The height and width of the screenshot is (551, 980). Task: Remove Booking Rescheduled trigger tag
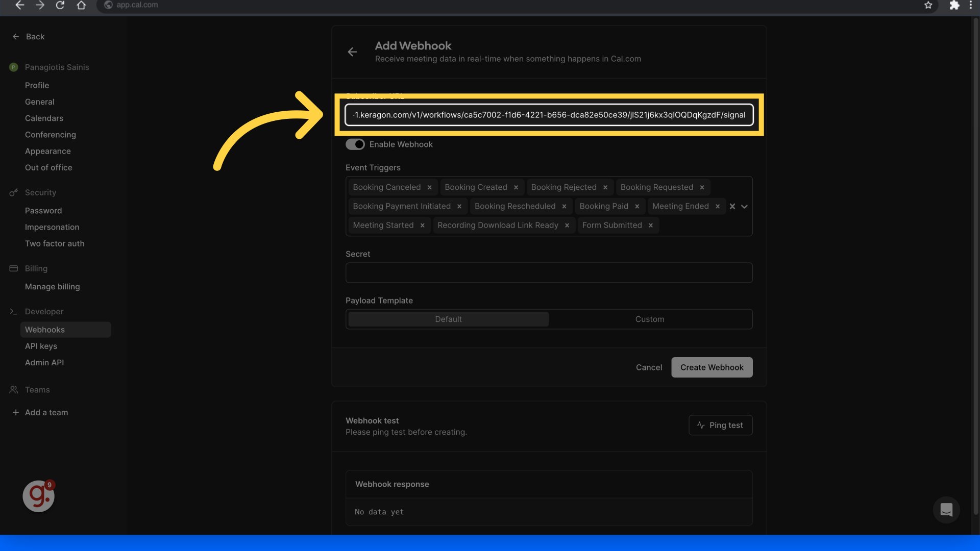coord(564,206)
